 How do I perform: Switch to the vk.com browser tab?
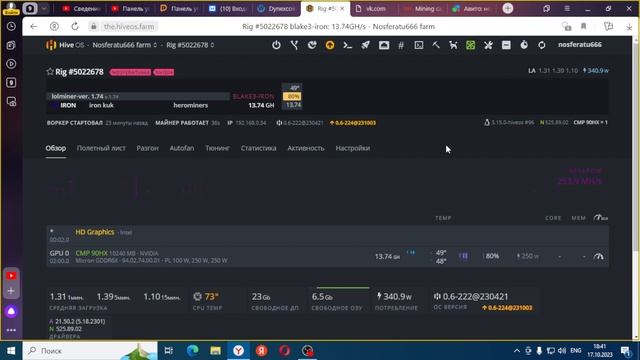[376, 9]
